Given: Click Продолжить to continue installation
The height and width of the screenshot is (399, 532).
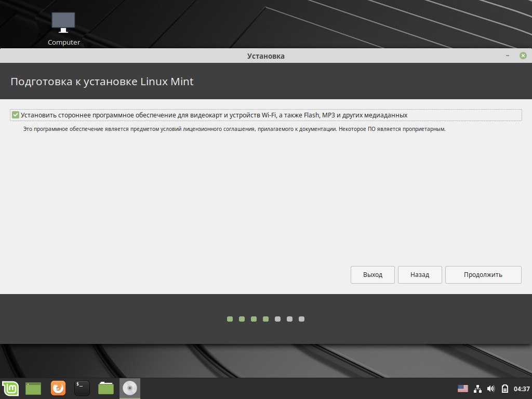Looking at the screenshot, I should coord(483,274).
